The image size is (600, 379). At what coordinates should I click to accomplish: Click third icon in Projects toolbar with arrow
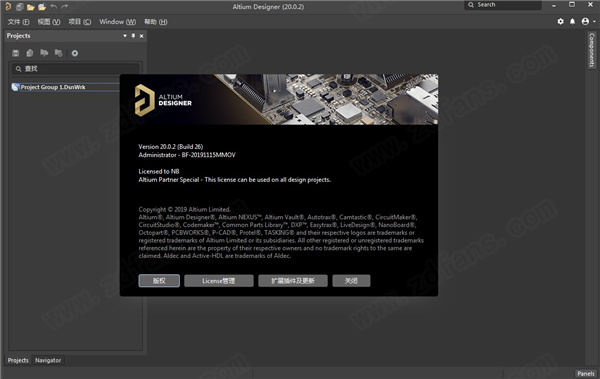click(x=44, y=53)
